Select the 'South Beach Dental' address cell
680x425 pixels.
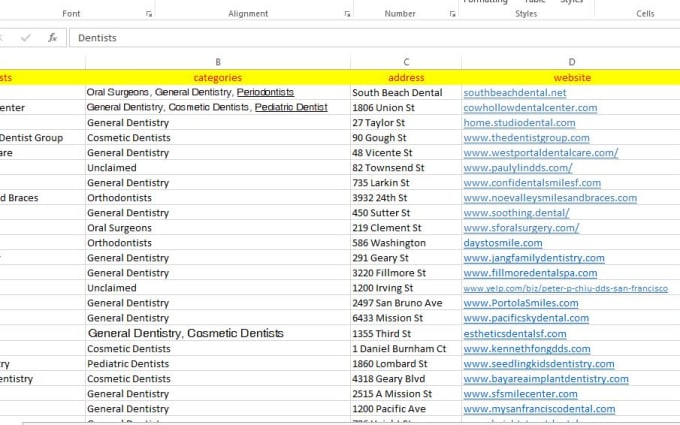(406, 92)
